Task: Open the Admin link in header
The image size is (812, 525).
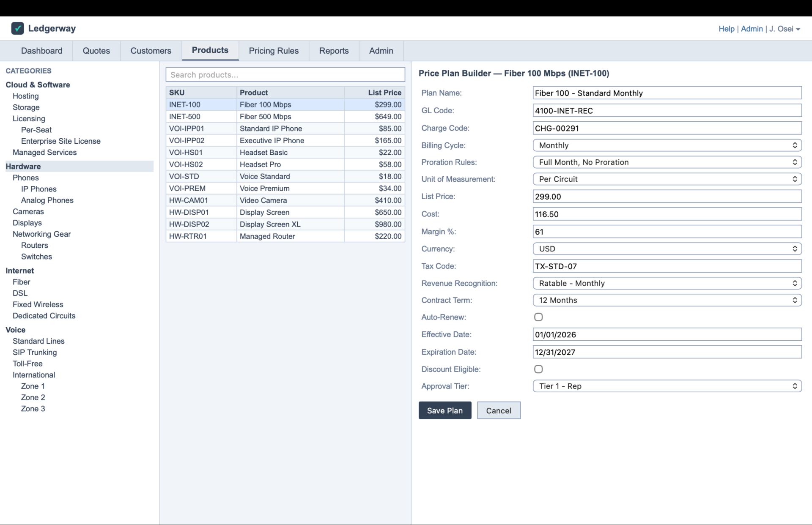Action: 752,29
